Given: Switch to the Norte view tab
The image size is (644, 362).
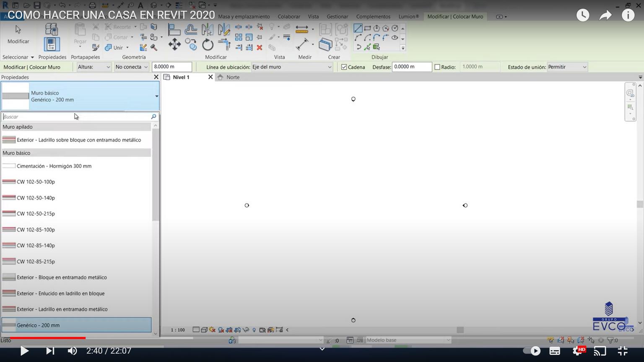Looking at the screenshot, I should click(x=233, y=77).
